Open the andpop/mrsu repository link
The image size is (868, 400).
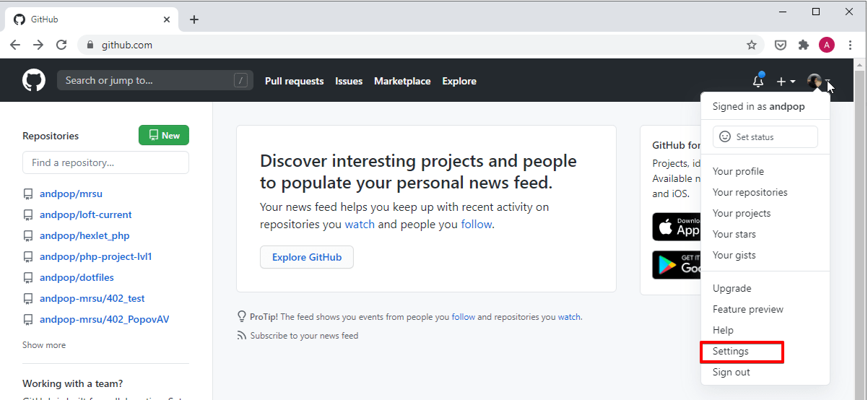(71, 194)
